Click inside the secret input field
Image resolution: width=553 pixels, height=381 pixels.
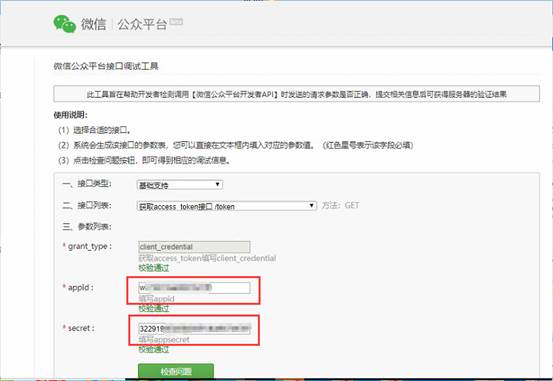194,329
